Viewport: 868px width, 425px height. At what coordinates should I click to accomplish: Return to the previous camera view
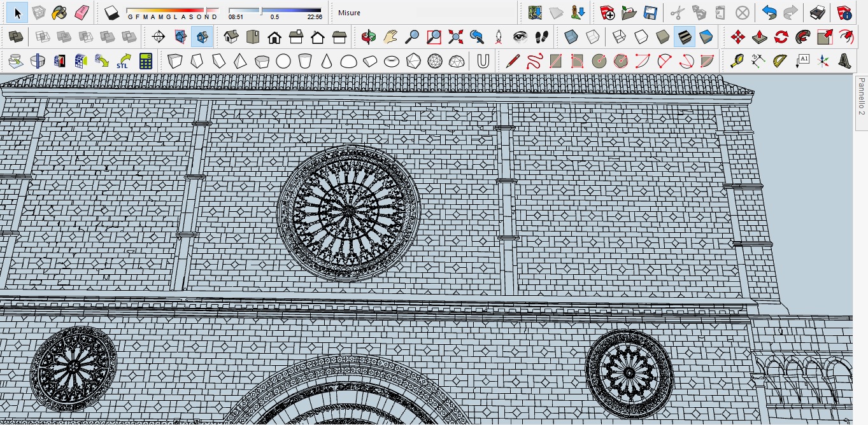(x=477, y=37)
